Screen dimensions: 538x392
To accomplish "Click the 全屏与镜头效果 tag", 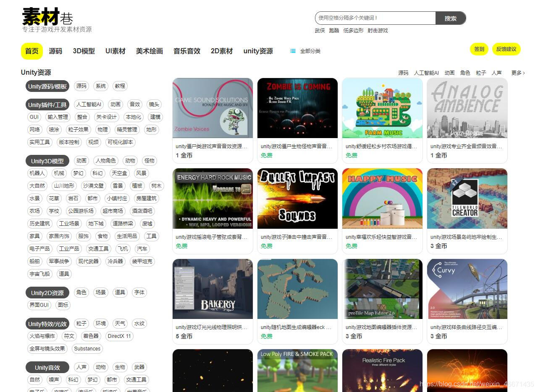I will click(x=47, y=349).
